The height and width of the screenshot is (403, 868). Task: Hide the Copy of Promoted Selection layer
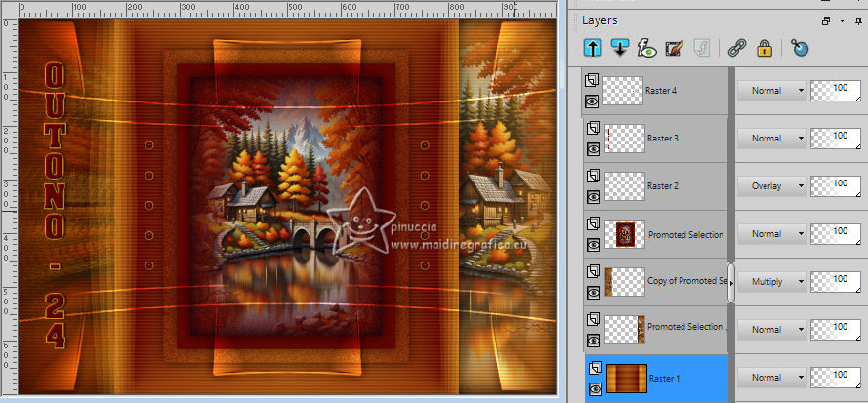594,292
